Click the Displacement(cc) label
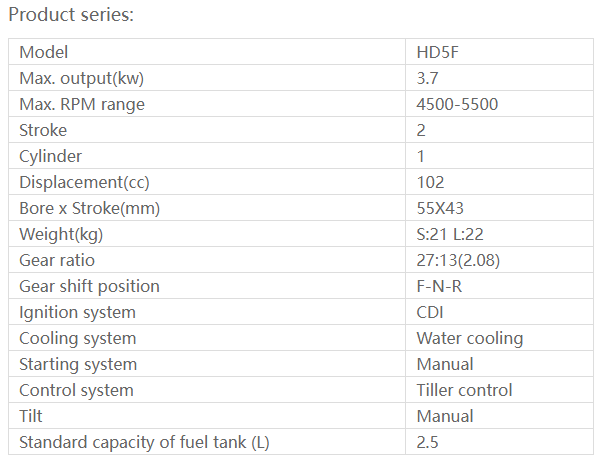This screenshot has width=600, height=459. (82, 183)
